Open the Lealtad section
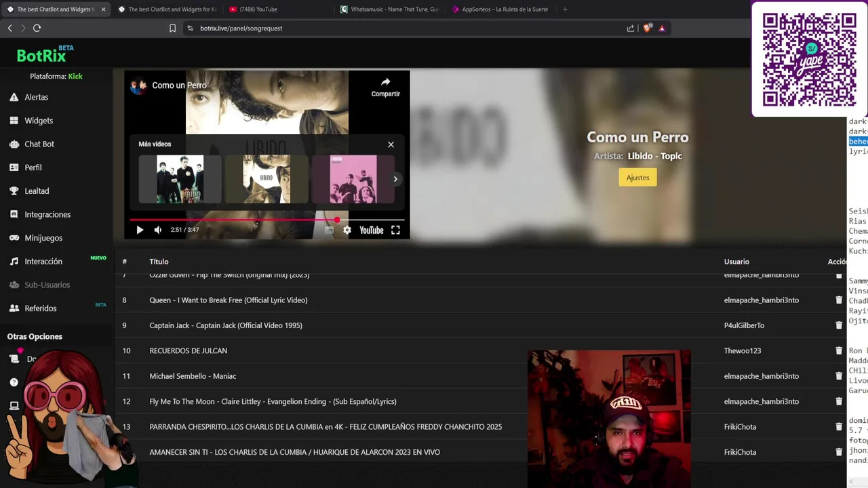The width and height of the screenshot is (868, 488). coord(37,191)
